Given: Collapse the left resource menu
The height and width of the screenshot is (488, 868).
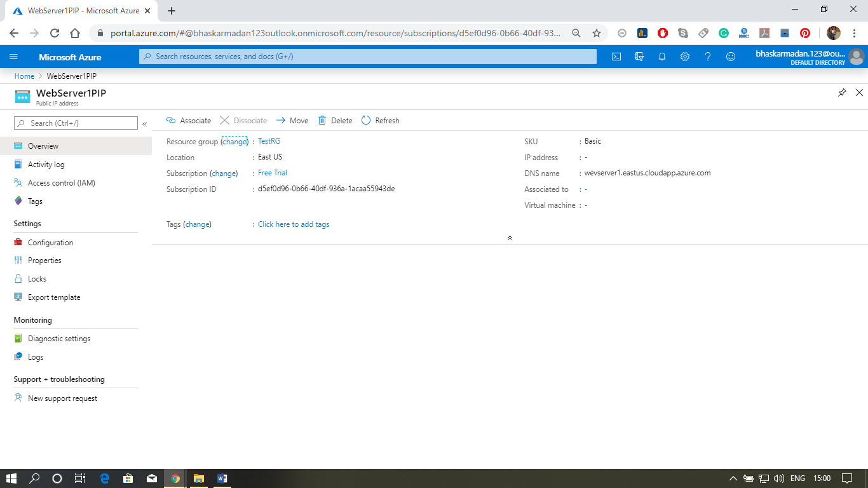Looking at the screenshot, I should (x=144, y=124).
